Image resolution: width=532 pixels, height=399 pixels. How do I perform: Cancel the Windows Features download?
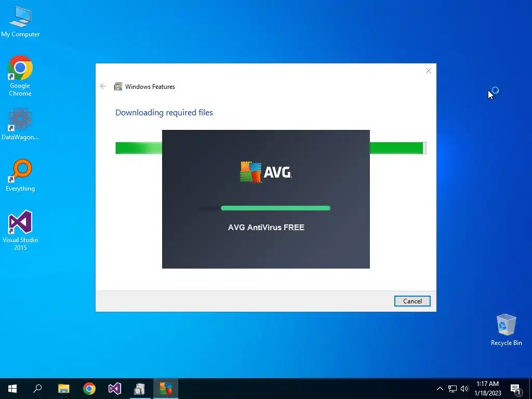point(412,301)
